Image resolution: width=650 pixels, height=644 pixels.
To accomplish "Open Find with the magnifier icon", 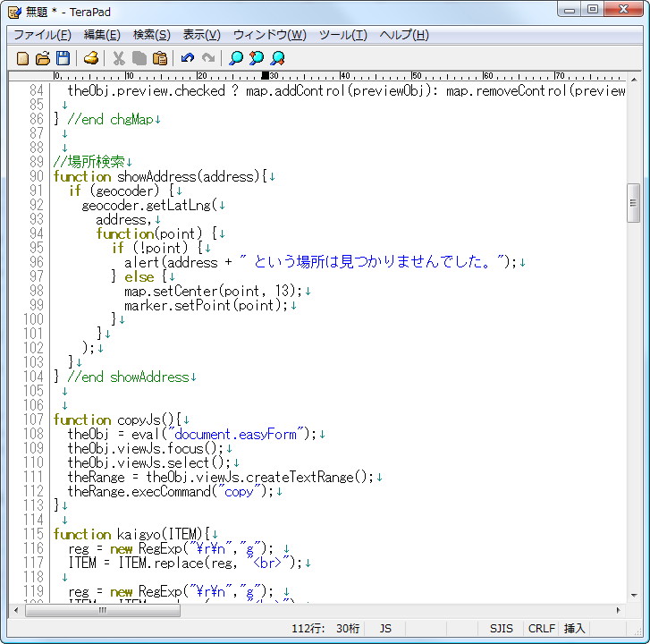I will pyautogui.click(x=236, y=58).
